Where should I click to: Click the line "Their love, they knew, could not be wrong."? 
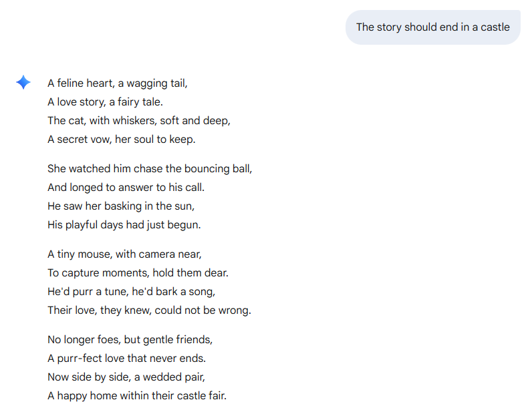(149, 311)
